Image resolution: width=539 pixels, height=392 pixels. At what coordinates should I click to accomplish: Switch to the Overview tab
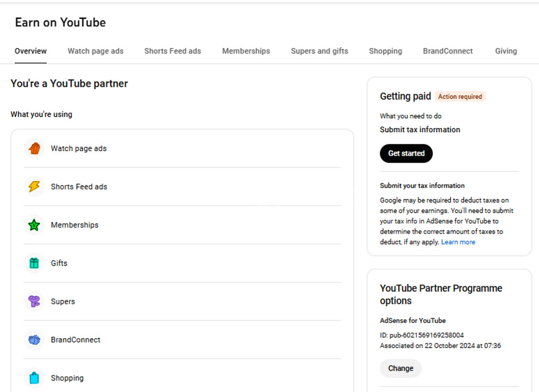point(31,51)
